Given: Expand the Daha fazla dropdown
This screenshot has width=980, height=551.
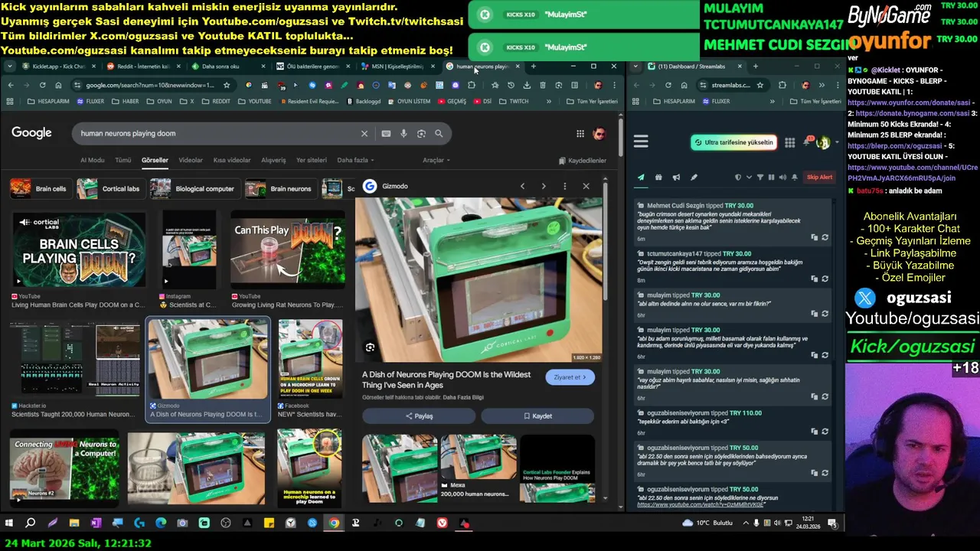Looking at the screenshot, I should coord(356,160).
